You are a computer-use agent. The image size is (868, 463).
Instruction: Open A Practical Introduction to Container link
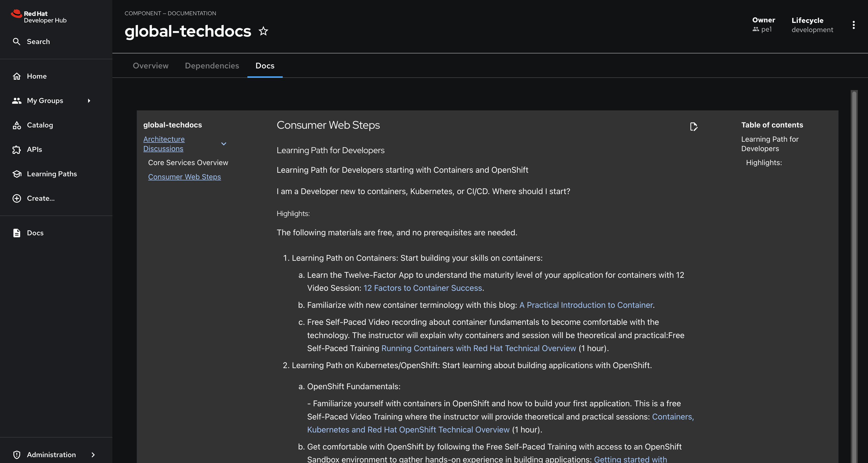coord(586,305)
